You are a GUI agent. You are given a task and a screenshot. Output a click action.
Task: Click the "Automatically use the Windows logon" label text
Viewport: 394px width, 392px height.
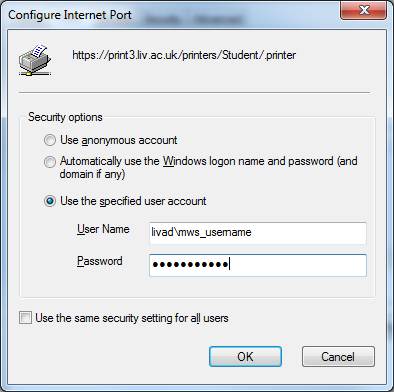click(209, 168)
